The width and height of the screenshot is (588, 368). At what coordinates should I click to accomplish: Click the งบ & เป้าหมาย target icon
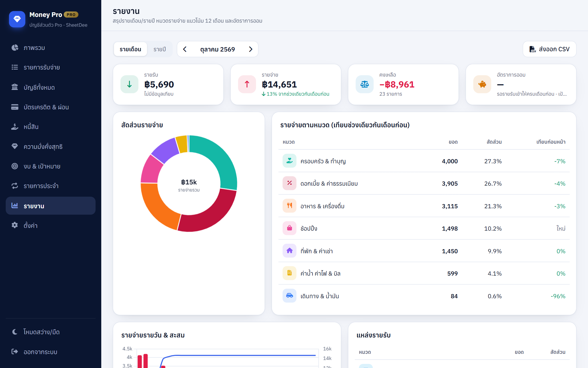click(15, 166)
